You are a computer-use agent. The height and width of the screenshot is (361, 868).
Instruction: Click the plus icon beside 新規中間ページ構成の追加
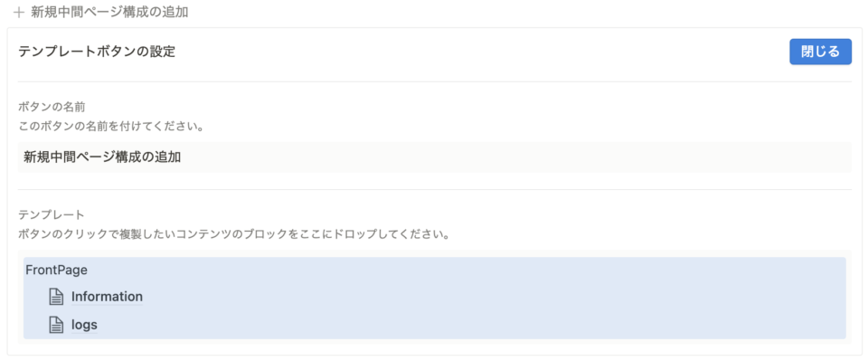tap(19, 12)
